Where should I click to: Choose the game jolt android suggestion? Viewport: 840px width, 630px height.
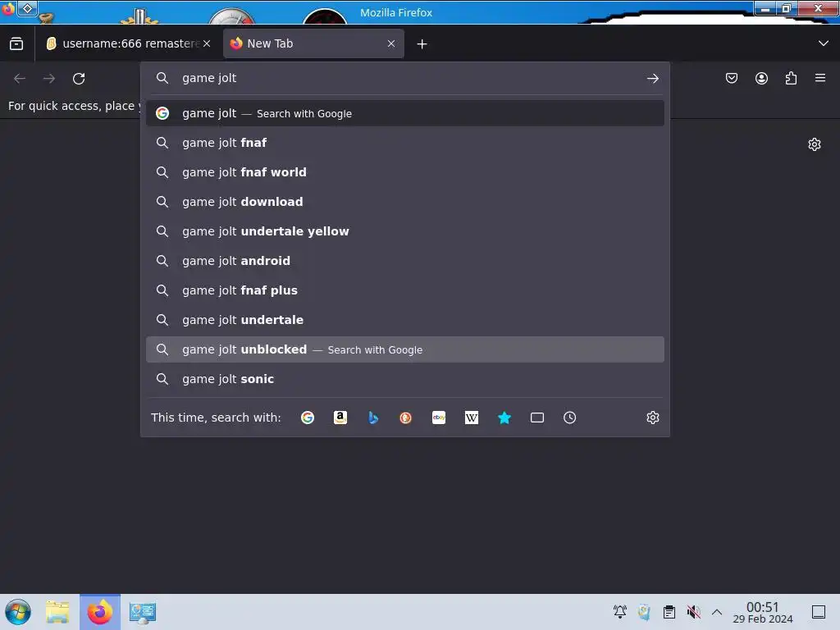point(405,261)
